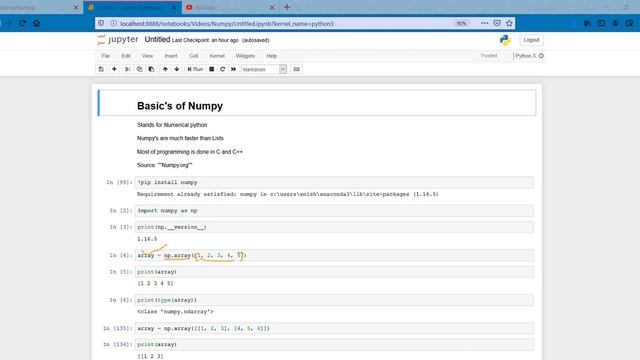Click text 'Numpy's are much faster than Lists'

[180, 138]
